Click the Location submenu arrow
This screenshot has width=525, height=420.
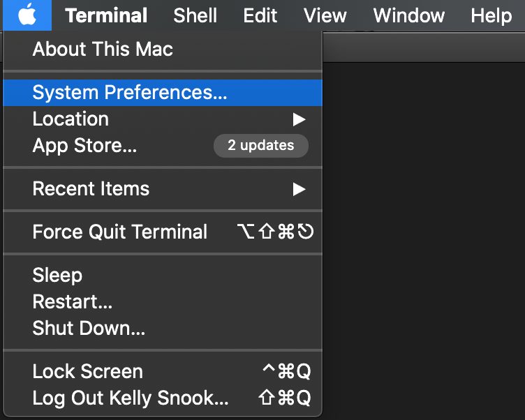click(x=299, y=119)
